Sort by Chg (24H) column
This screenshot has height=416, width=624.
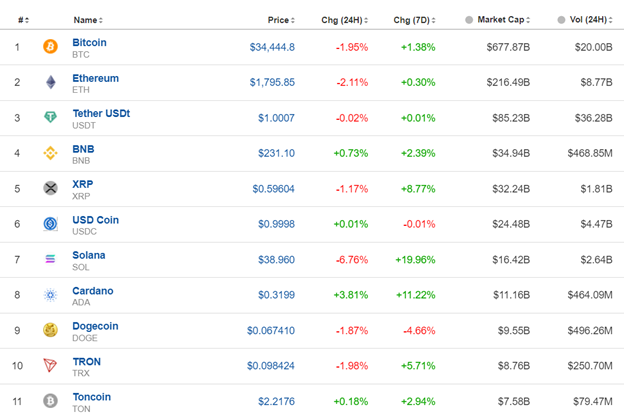click(x=345, y=20)
